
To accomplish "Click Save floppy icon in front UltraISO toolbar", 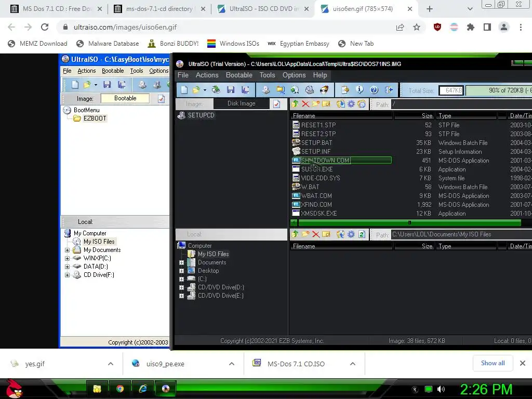I will click(231, 90).
